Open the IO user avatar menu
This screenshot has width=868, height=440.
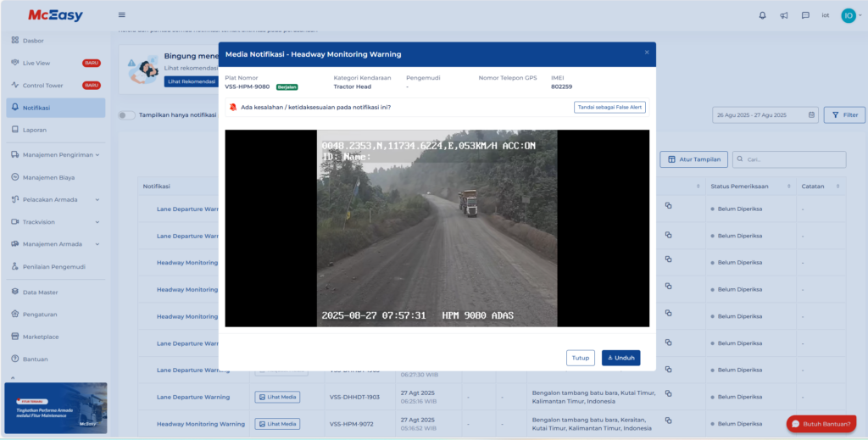(x=848, y=15)
